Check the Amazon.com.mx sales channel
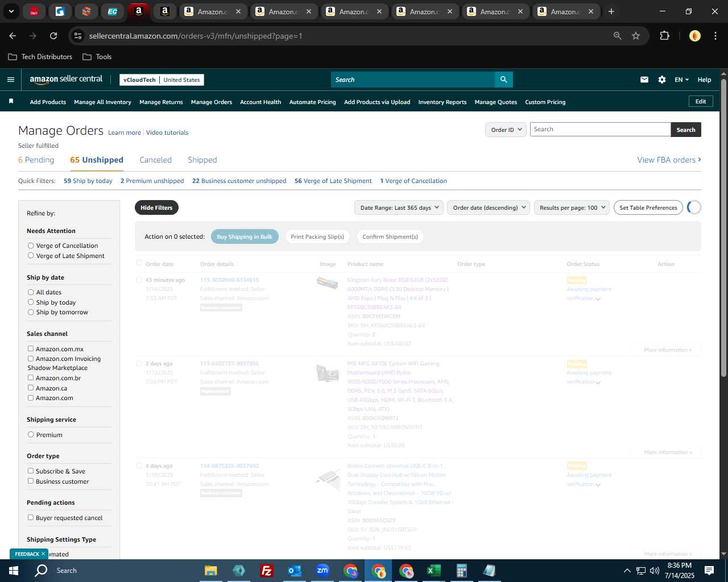 [31, 349]
